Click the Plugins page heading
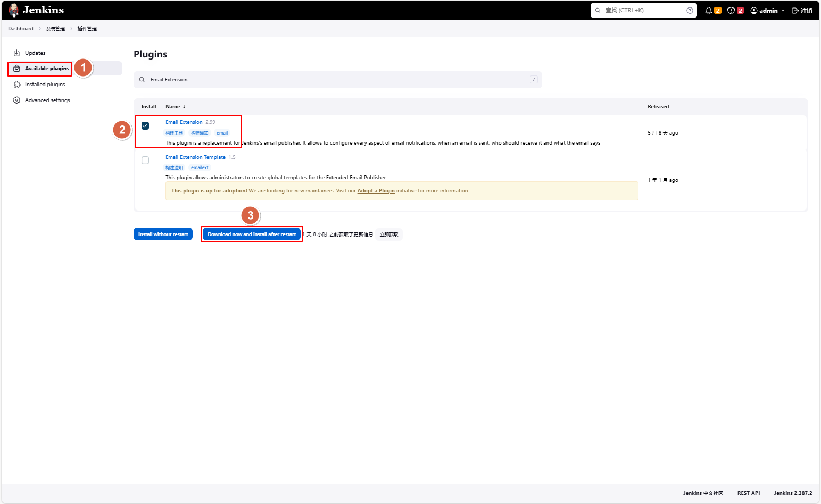The image size is (821, 504). [151, 54]
